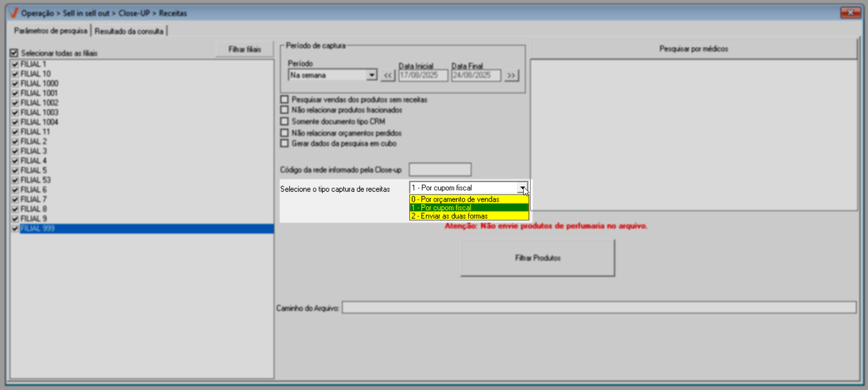Toggle Selecionar todas as filiais checkbox
The width and height of the screenshot is (868, 390).
pos(14,53)
